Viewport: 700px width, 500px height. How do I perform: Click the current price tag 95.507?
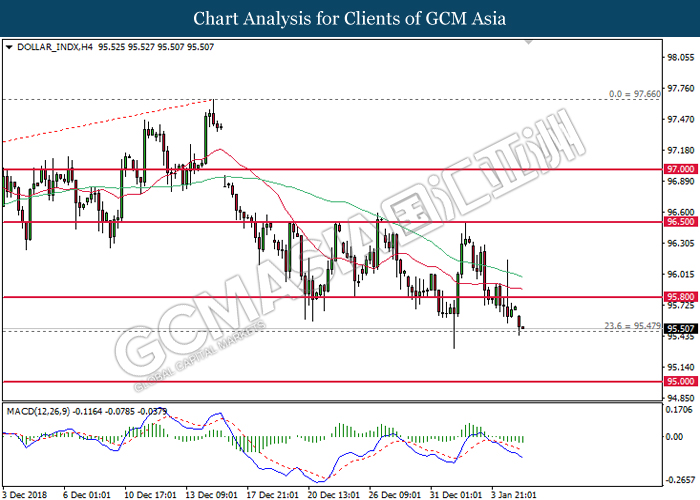tap(680, 329)
